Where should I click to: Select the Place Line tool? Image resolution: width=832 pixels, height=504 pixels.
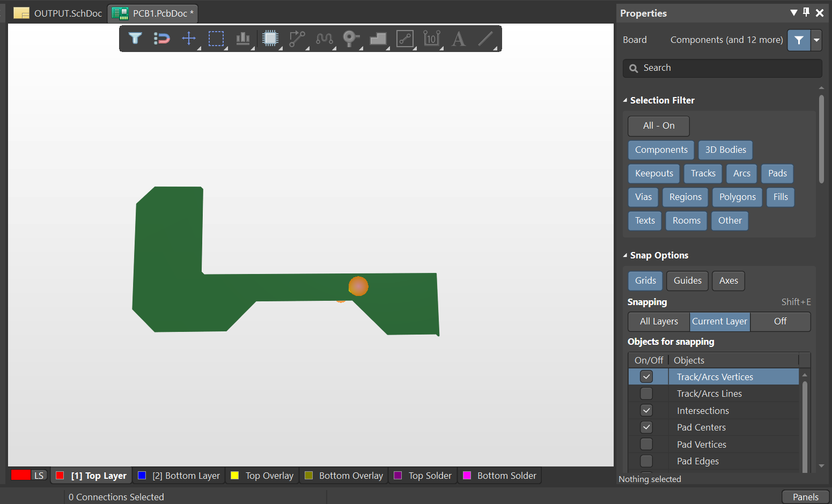[x=485, y=39]
